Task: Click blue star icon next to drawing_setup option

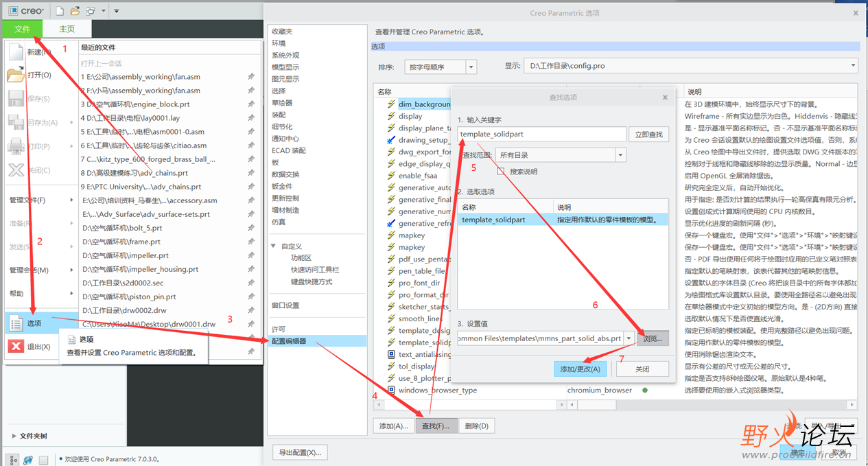Action: [x=391, y=140]
